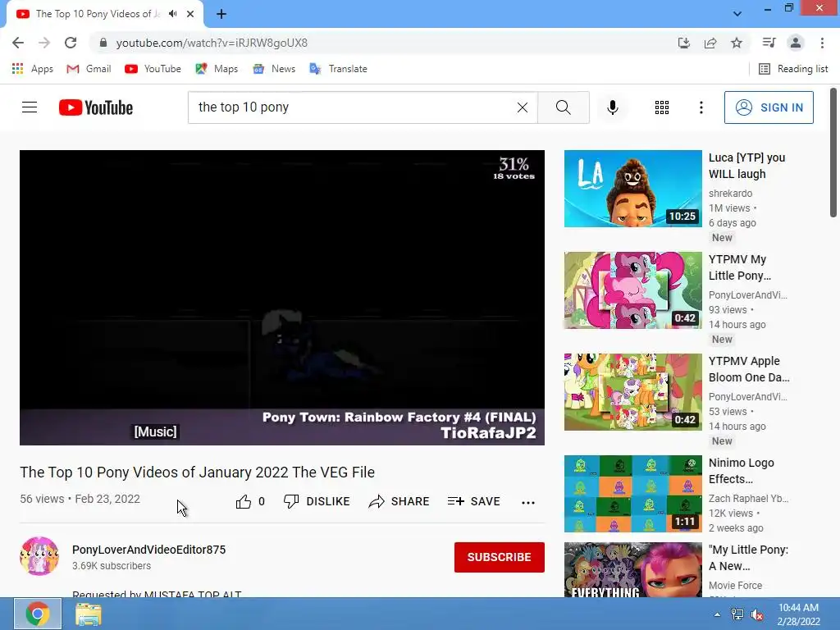Open 'Luca [YTP] you WILL laugh' title
This screenshot has width=840, height=630.
click(x=746, y=166)
